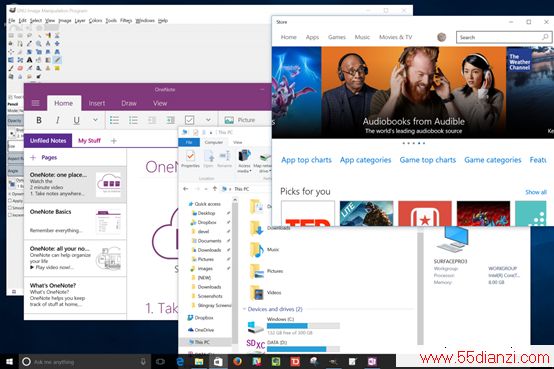Image resolution: width=554 pixels, height=369 pixels.
Task: Select the My Stuff notebook section
Action: click(89, 141)
